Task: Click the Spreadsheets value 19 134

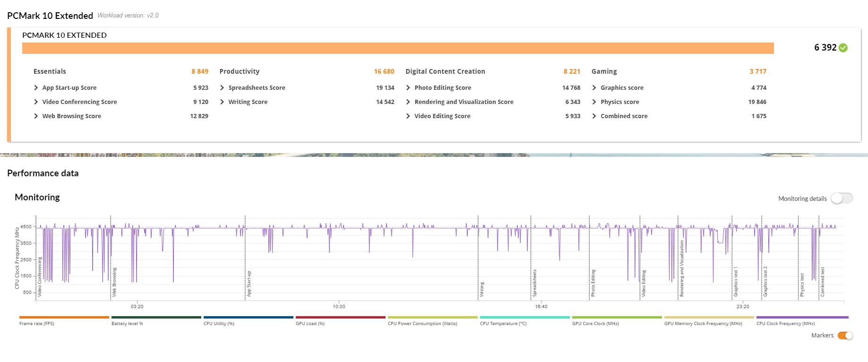Action: [x=385, y=88]
